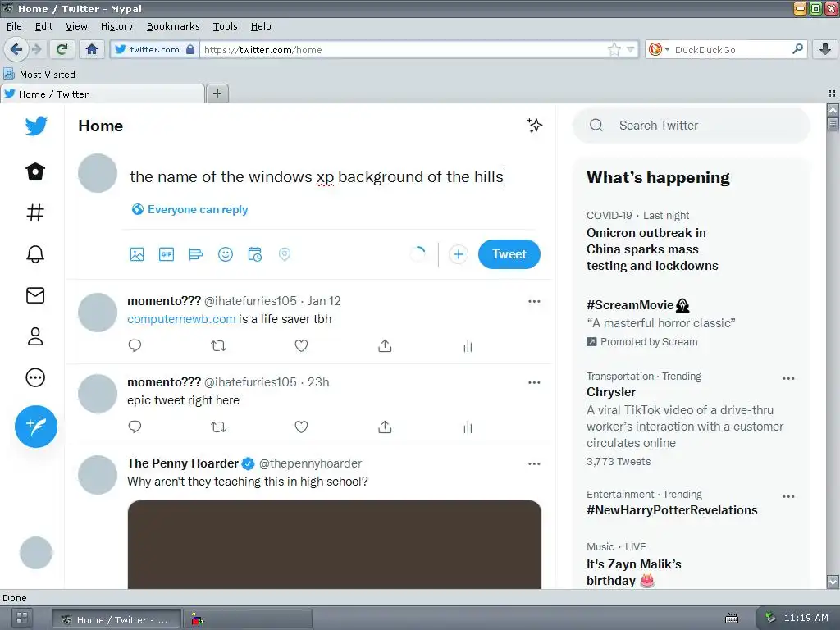Reload the page with refresh button

(62, 49)
